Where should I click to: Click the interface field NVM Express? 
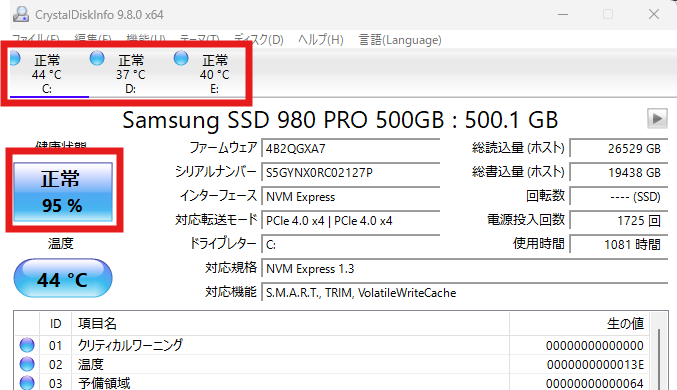(351, 197)
